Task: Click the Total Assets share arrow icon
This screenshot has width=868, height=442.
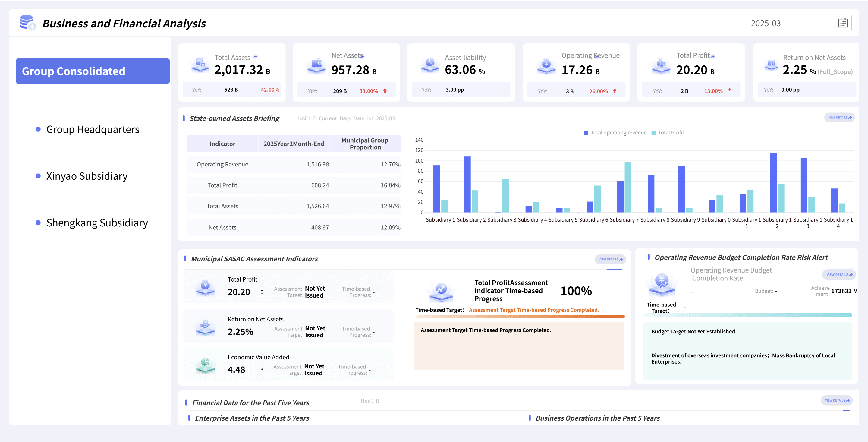Action: tap(255, 57)
